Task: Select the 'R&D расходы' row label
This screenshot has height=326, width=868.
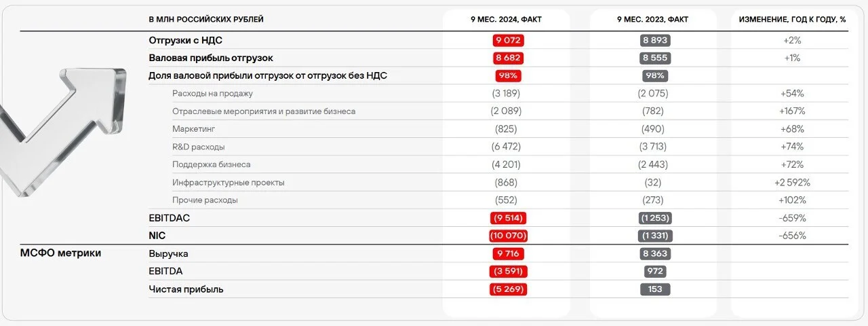Action: [x=198, y=147]
